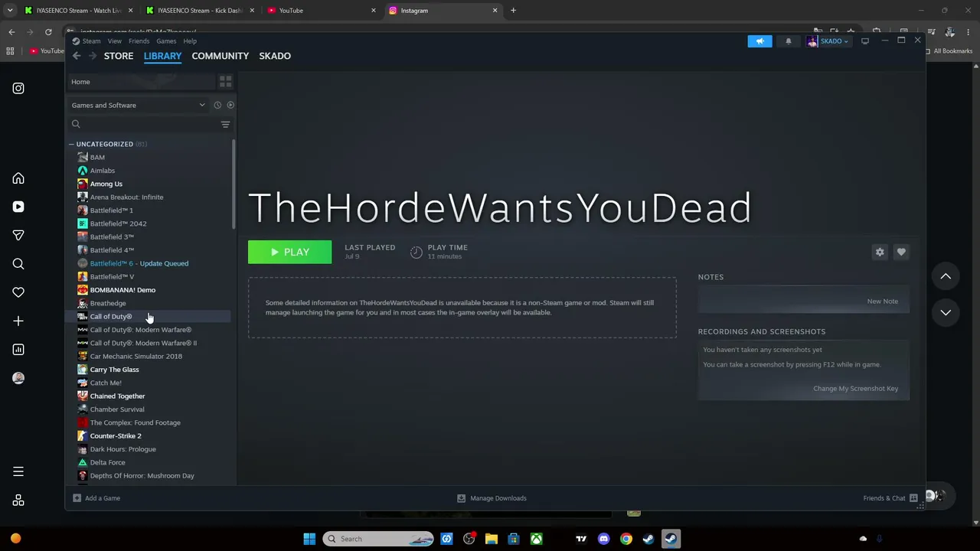Select Counter-Strike 2 in the library list
Screen dimensions: 980x551
click(x=116, y=436)
